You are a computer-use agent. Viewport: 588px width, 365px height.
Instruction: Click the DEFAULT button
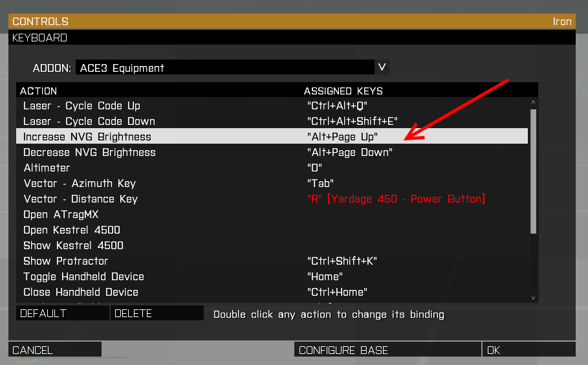point(63,313)
